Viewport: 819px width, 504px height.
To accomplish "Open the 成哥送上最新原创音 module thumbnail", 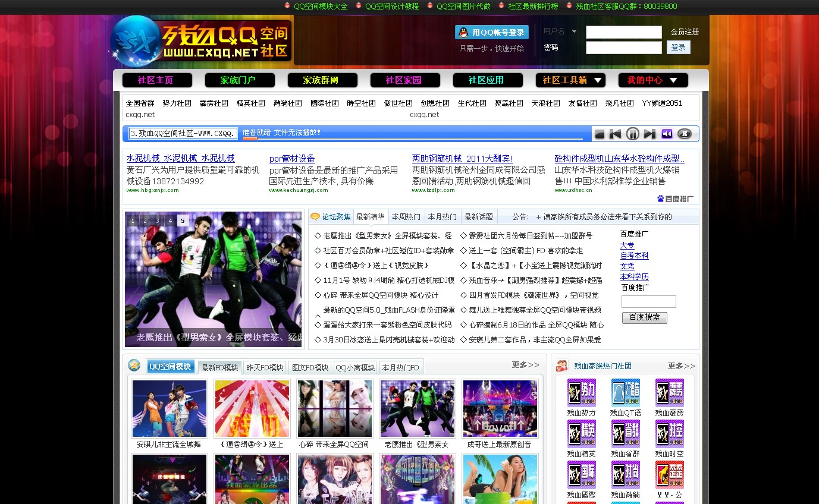I will (500, 409).
